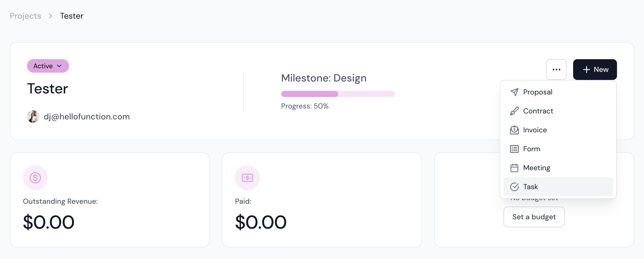Click the Proposal paper-plane icon
This screenshot has height=259, width=644.
[x=514, y=92]
